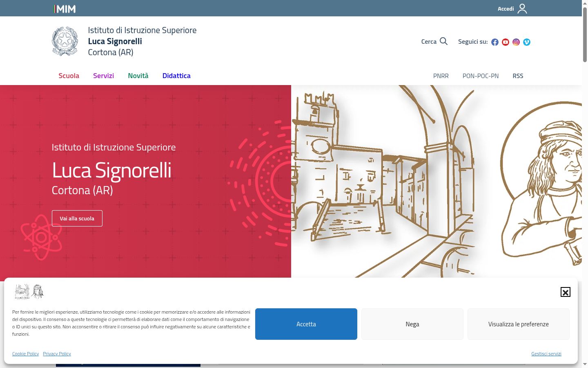Click the cookie banner school logo
This screenshot has height=368, width=588.
(x=29, y=292)
